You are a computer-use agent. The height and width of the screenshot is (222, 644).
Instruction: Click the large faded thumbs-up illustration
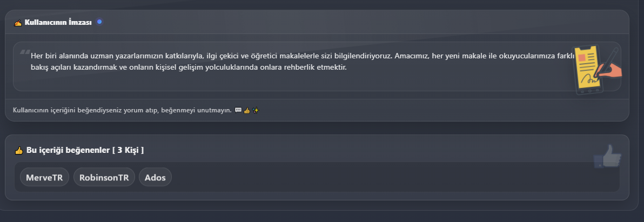(x=607, y=157)
